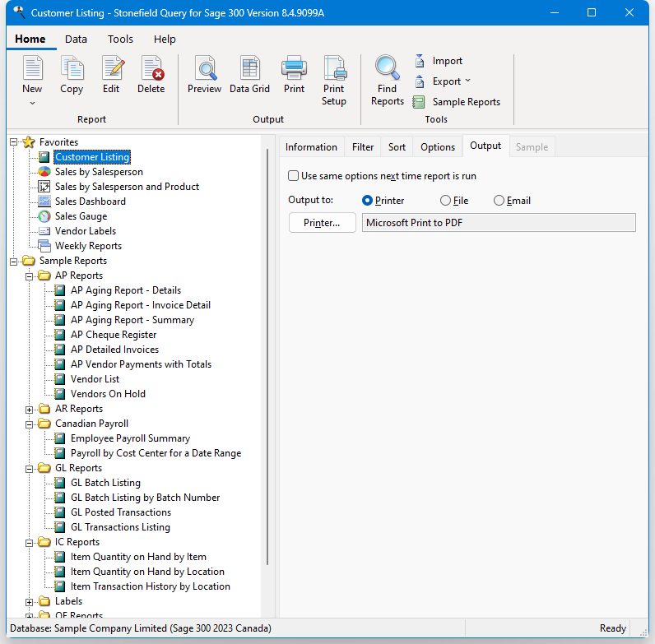The width and height of the screenshot is (655, 644).
Task: Click the Sales Gauge dial icon
Action: [x=44, y=216]
